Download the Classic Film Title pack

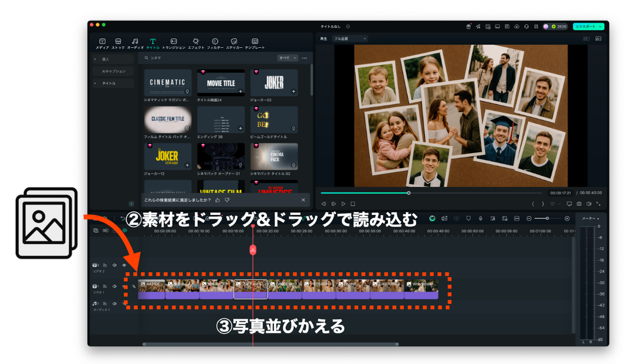tap(187, 129)
